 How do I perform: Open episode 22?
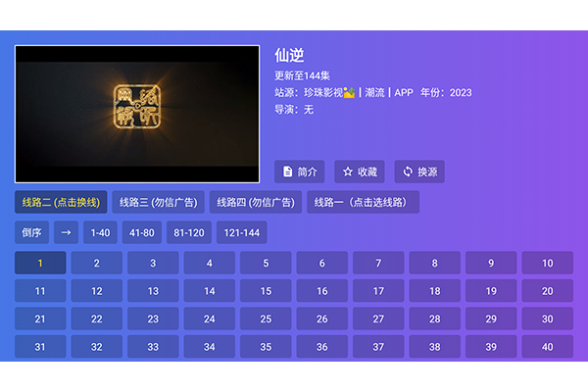point(97,318)
